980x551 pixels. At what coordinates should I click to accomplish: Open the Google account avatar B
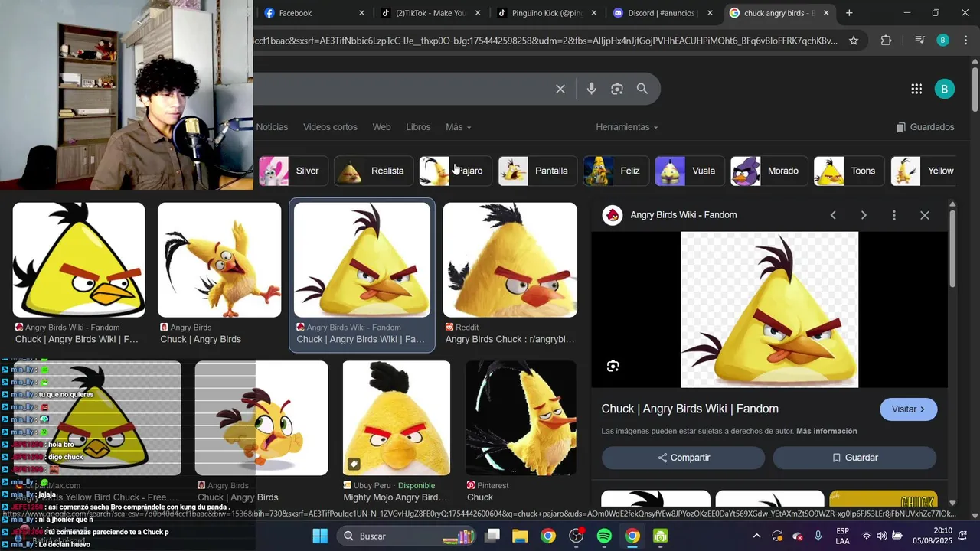click(944, 89)
